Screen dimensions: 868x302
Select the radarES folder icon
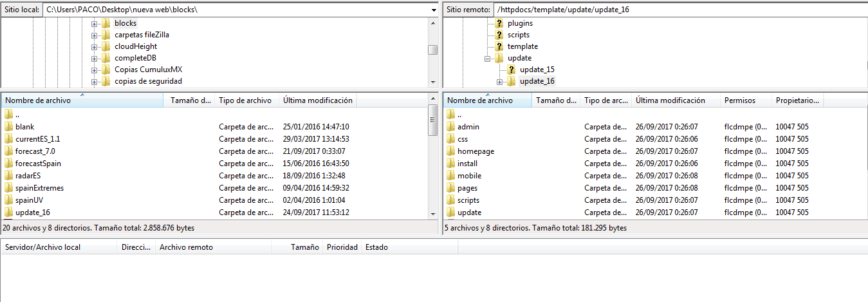click(8, 176)
